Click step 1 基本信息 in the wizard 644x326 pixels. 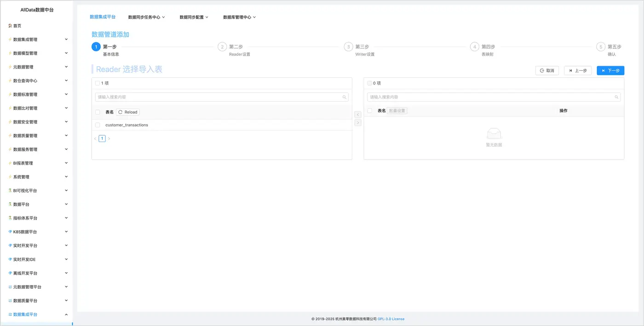tap(105, 50)
